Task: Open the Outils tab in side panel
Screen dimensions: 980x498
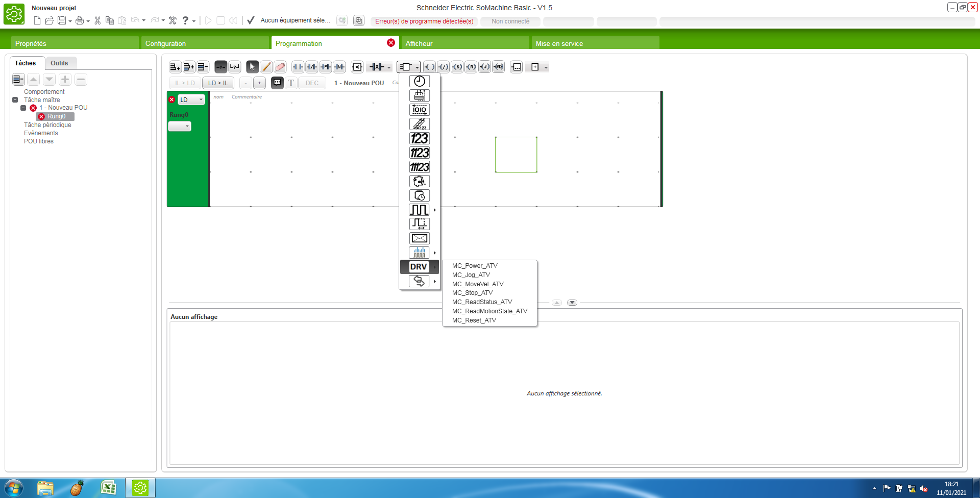Action: [59, 63]
